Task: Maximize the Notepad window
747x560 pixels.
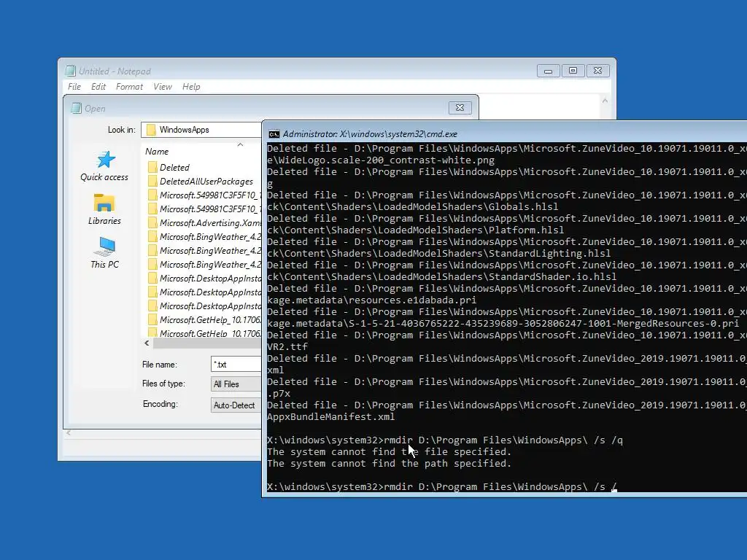Action: [573, 71]
